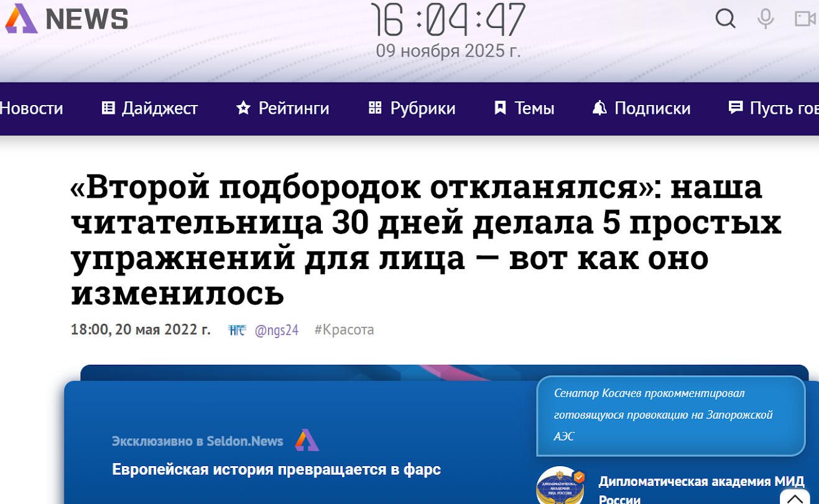Image resolution: width=819 pixels, height=504 pixels.
Task: Click the bell icon beside Подписки
Action: [x=599, y=108]
